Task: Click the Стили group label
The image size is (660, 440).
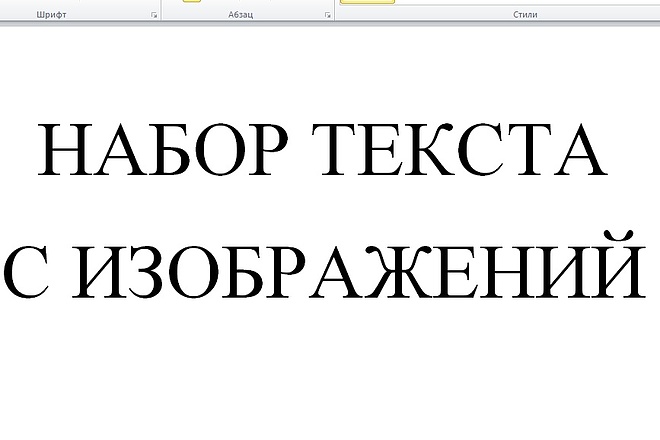Action: click(525, 14)
